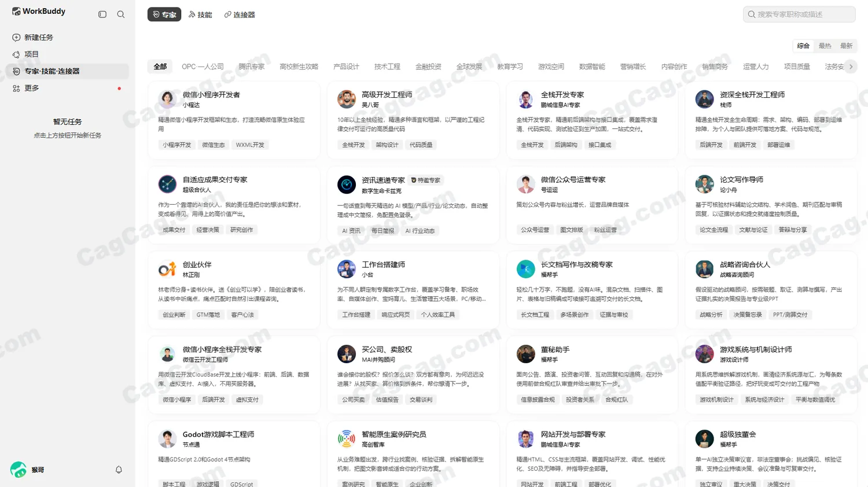Open 专家·技能·连接器 sidebar item
This screenshot has height=487, width=868.
pos(68,71)
